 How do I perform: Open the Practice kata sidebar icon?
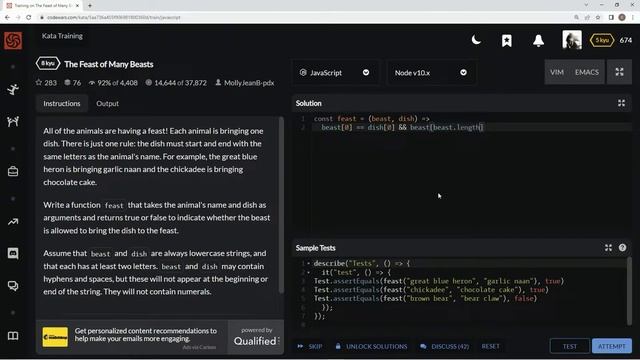(13, 89)
